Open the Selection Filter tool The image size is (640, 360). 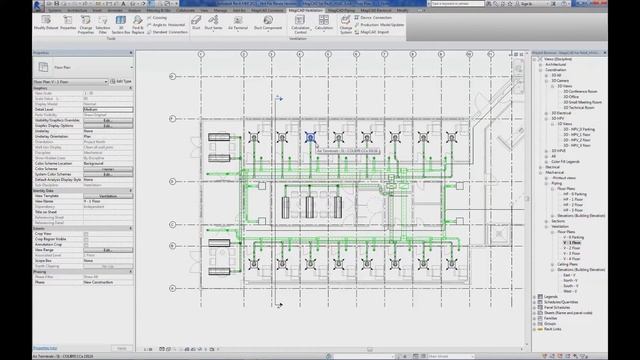coord(103,24)
